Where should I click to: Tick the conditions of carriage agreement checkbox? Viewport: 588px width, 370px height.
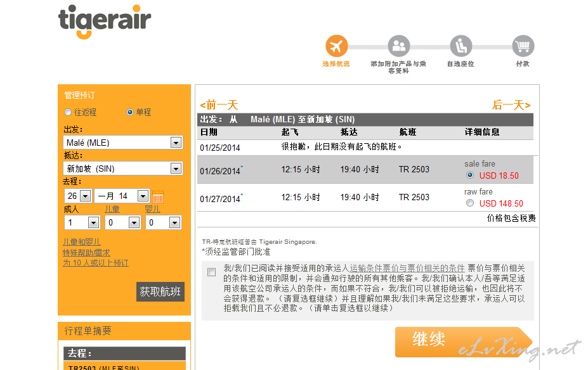click(x=211, y=272)
